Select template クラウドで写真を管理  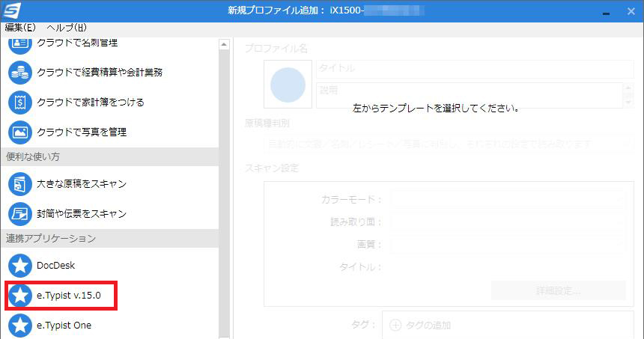[x=82, y=132]
